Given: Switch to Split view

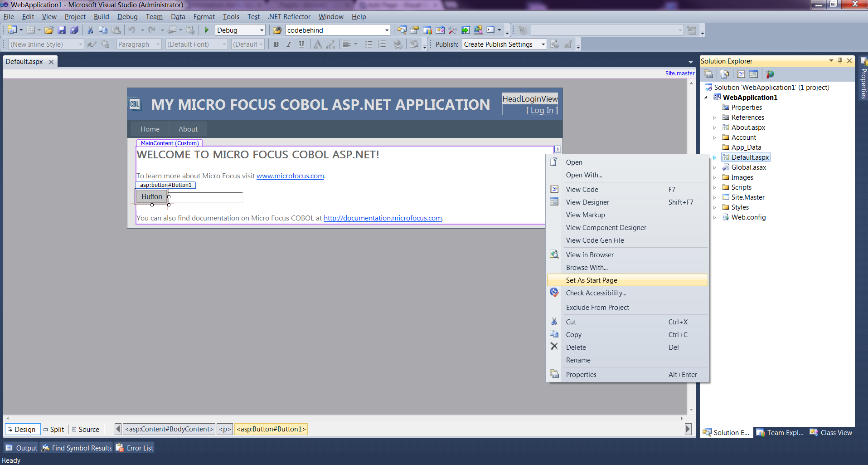Looking at the screenshot, I should (x=54, y=429).
